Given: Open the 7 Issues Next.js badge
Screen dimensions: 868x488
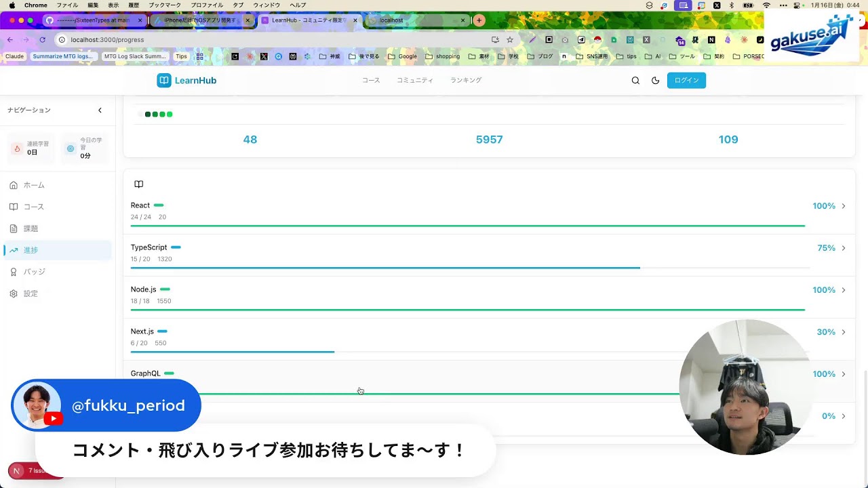Looking at the screenshot, I should (x=35, y=470).
